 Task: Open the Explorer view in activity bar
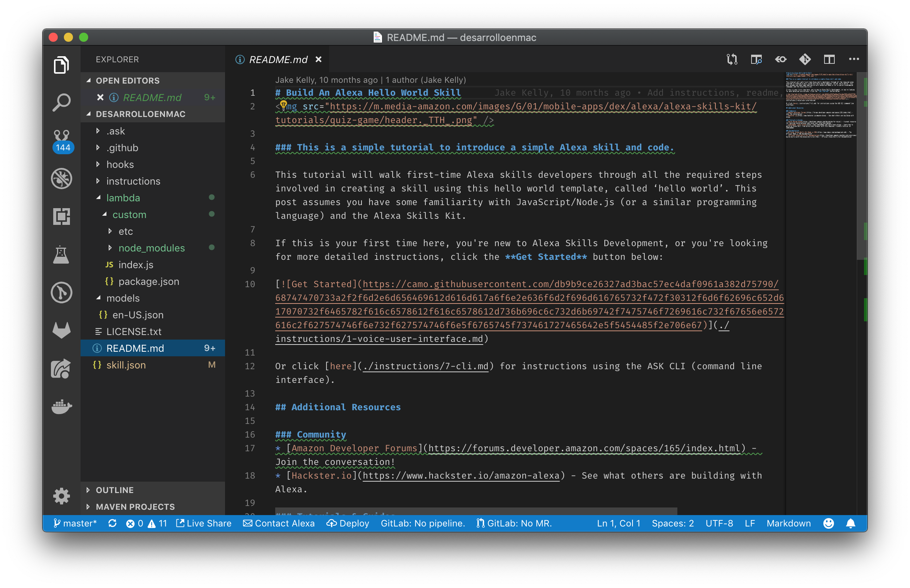pyautogui.click(x=61, y=65)
